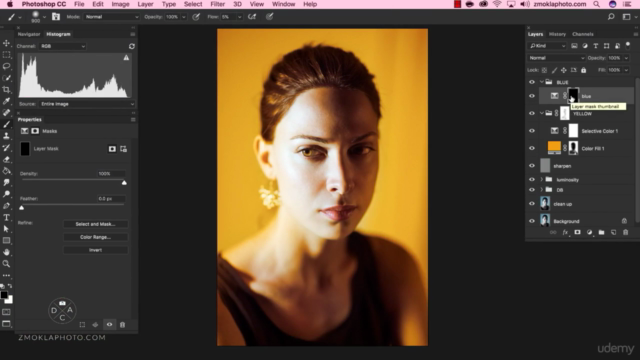Screen dimensions: 640x360
Task: Create a new layer from Layers footer
Action: 613,232
